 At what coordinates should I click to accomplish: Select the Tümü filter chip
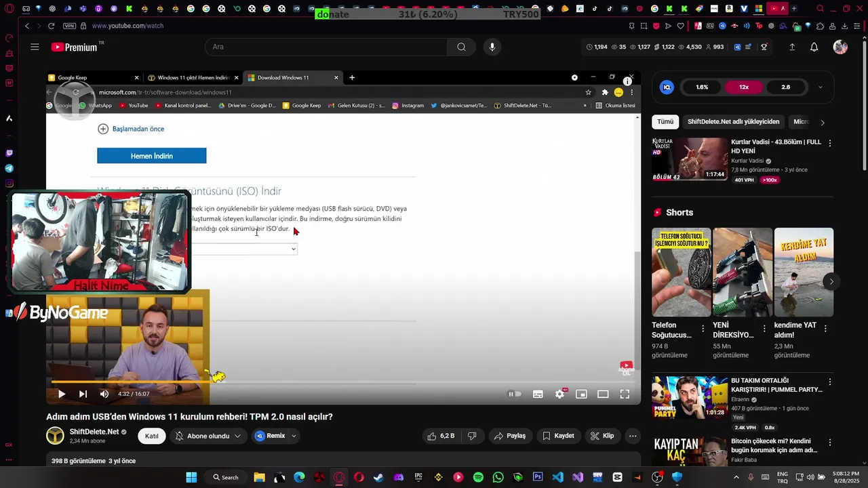(665, 121)
